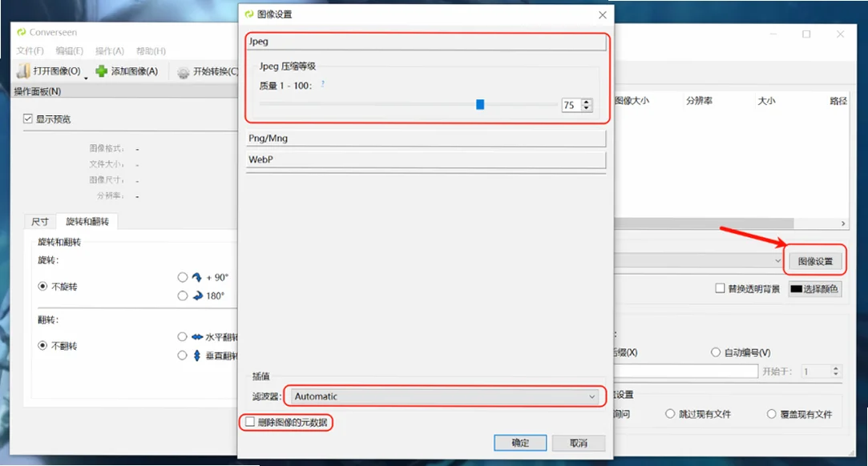Image resolution: width=868 pixels, height=466 pixels.
Task: Click the 路径 column header
Action: [838, 101]
